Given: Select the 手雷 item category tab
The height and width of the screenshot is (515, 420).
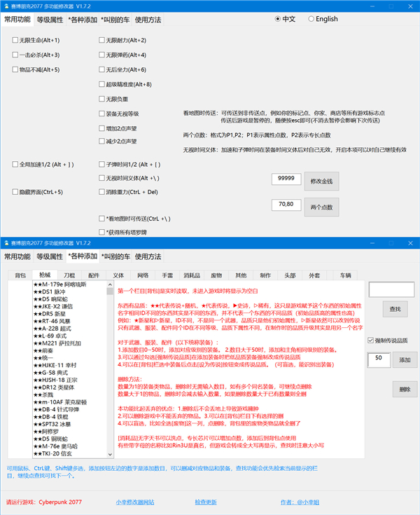Looking at the screenshot, I should [x=167, y=275].
